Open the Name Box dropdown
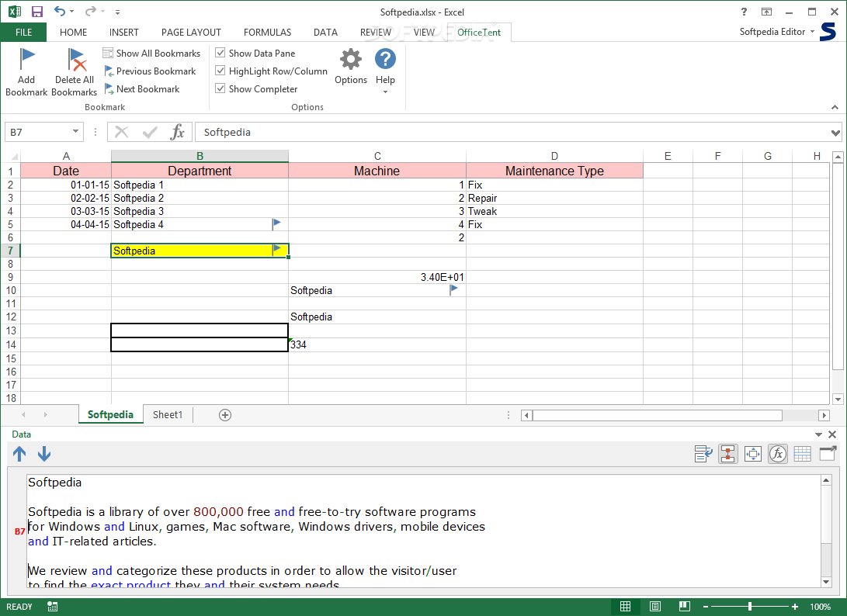Image resolution: width=847 pixels, height=616 pixels. [x=75, y=132]
